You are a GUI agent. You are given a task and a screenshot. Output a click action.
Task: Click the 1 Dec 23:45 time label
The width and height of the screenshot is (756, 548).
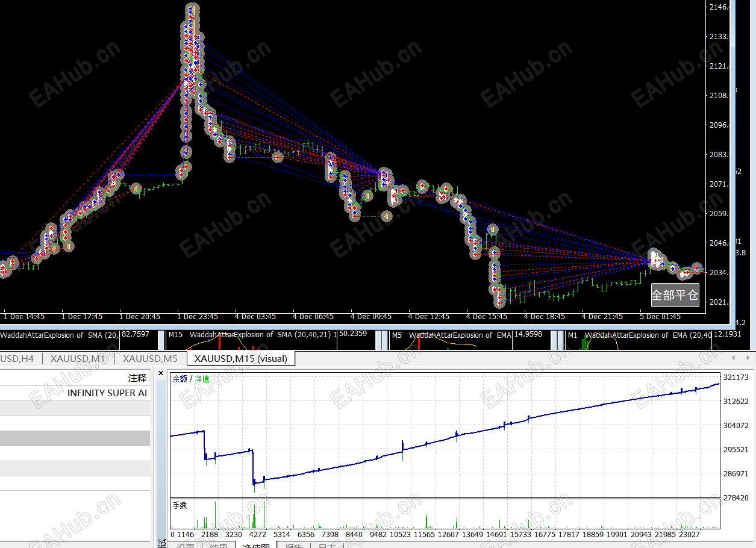click(198, 316)
